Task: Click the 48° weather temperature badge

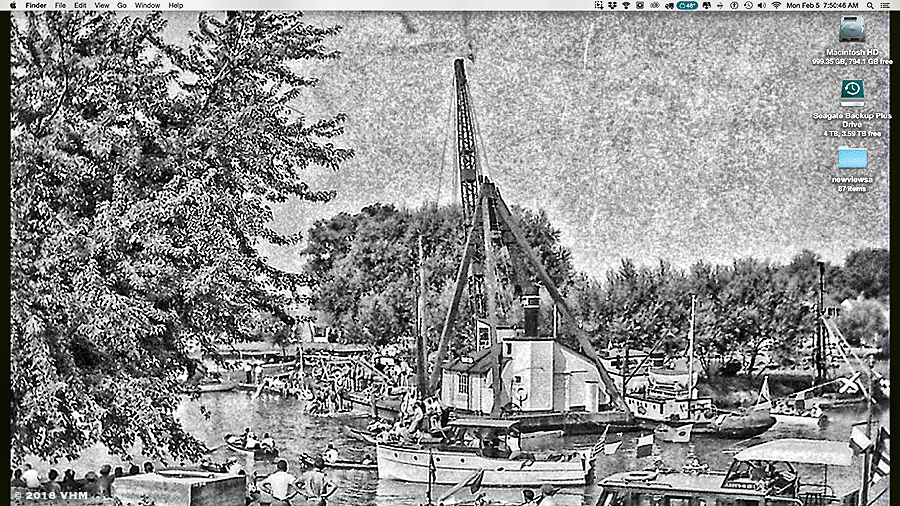Action: (x=687, y=5)
